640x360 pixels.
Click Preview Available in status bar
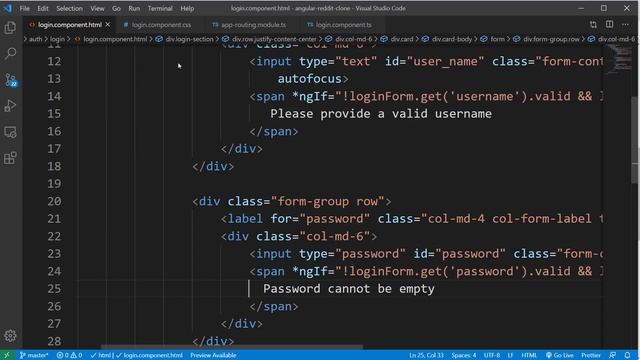(213, 355)
